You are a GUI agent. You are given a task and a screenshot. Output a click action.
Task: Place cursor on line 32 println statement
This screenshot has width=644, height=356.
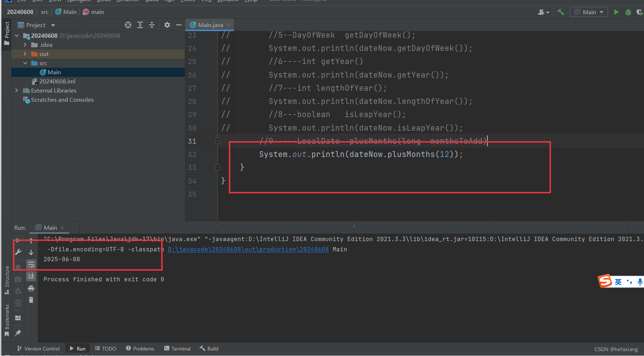pyautogui.click(x=361, y=154)
